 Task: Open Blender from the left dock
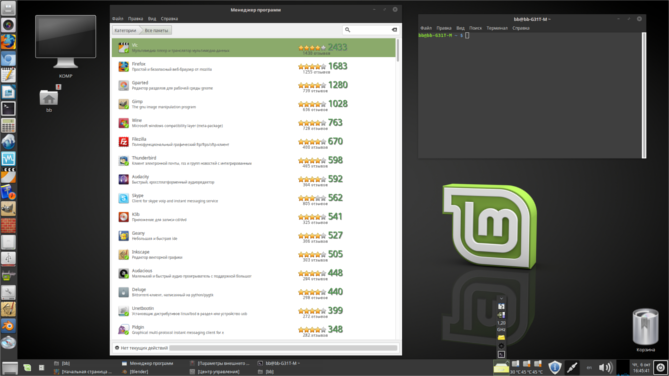8,326
